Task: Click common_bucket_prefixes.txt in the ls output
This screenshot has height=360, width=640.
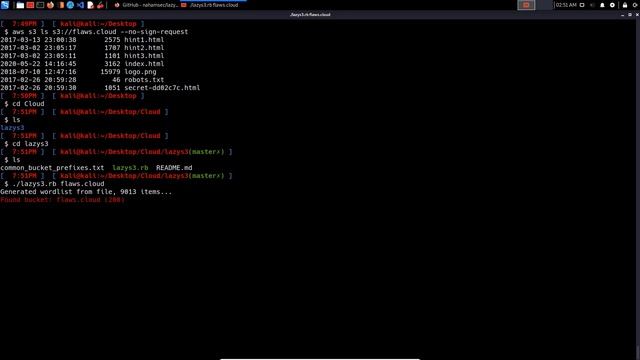Action: (52, 168)
